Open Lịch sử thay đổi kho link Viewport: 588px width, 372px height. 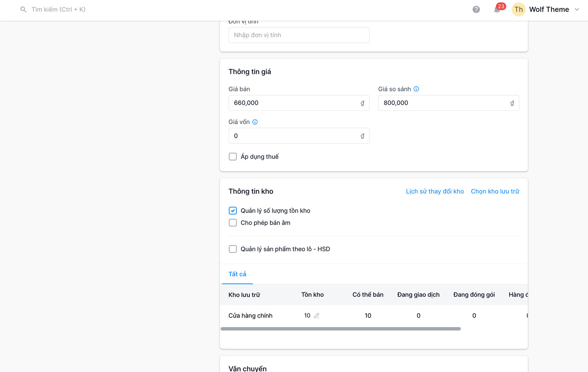tap(435, 191)
